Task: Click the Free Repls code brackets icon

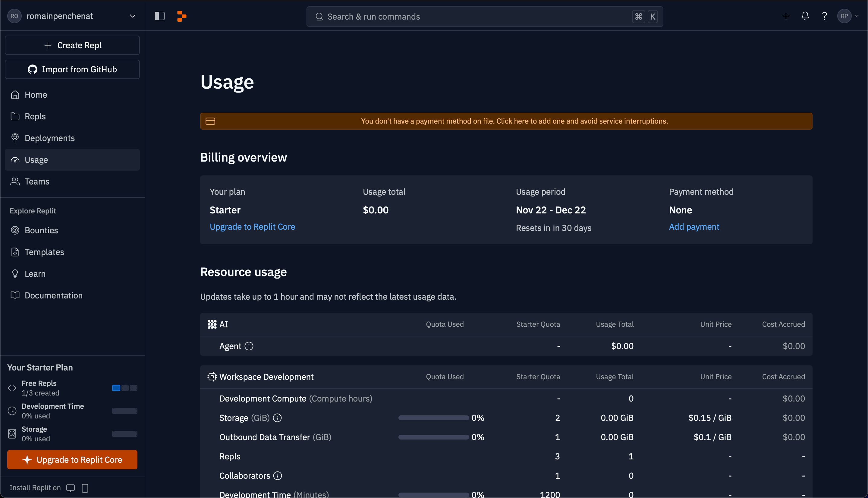Action: tap(12, 388)
